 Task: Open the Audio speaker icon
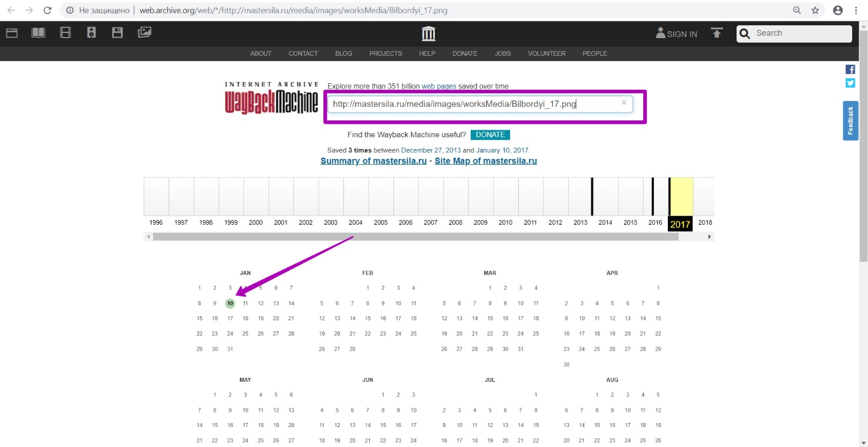coord(91,33)
